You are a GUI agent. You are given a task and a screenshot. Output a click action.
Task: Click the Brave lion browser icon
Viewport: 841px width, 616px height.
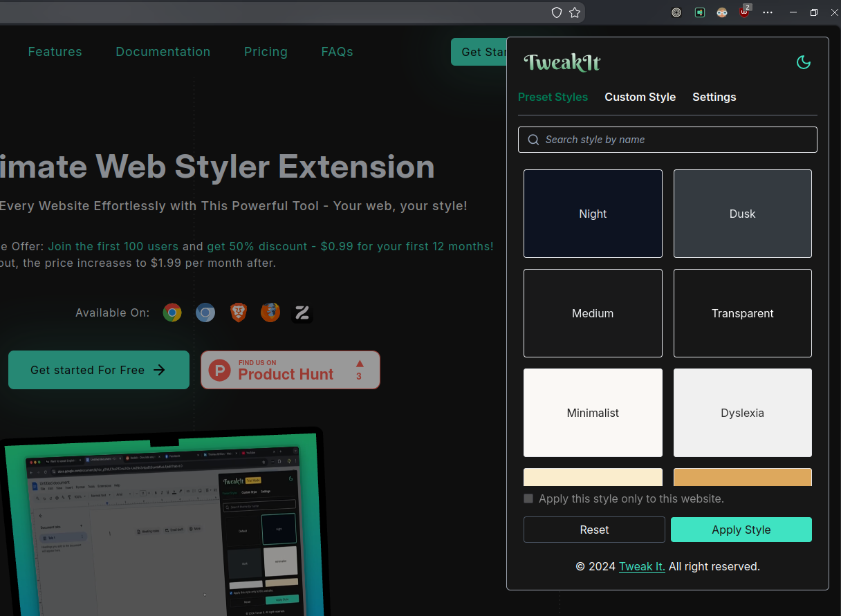pos(238,313)
